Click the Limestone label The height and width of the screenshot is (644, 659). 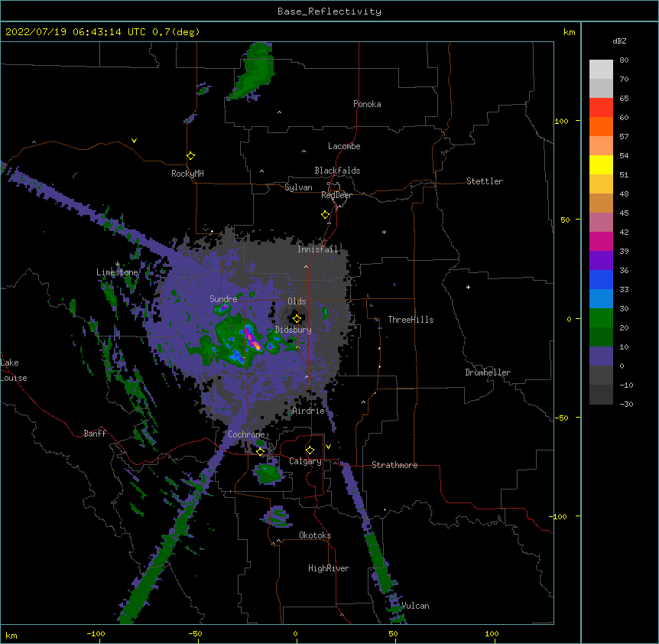pos(117,272)
